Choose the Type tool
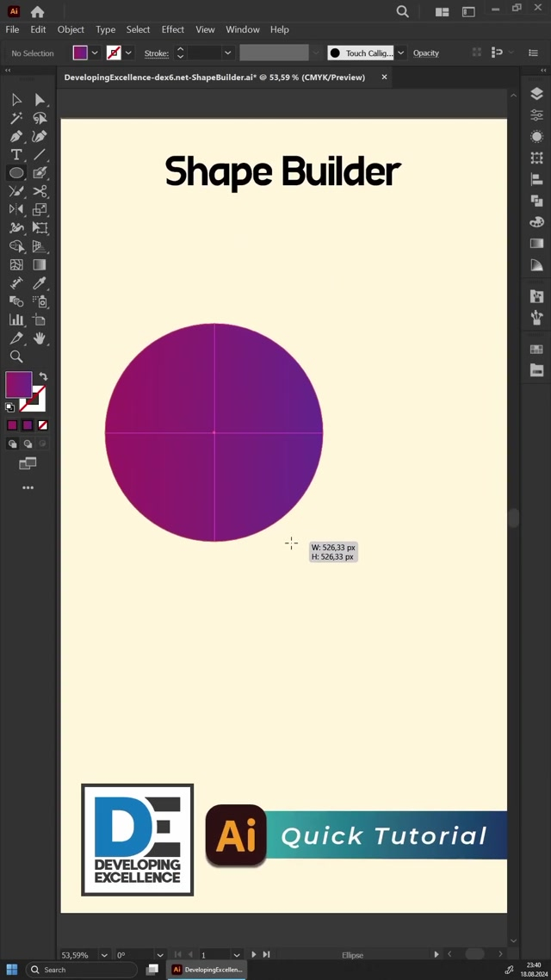The width and height of the screenshot is (551, 980). coord(16,155)
